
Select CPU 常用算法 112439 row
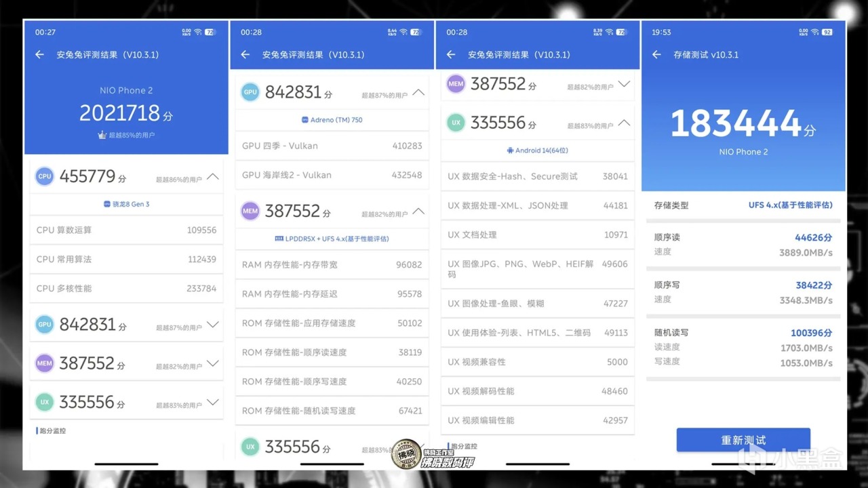tap(127, 259)
